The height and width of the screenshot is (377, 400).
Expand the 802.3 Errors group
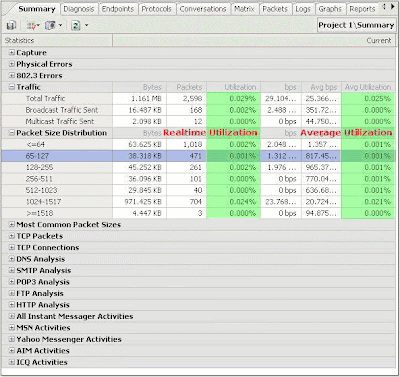12,76
